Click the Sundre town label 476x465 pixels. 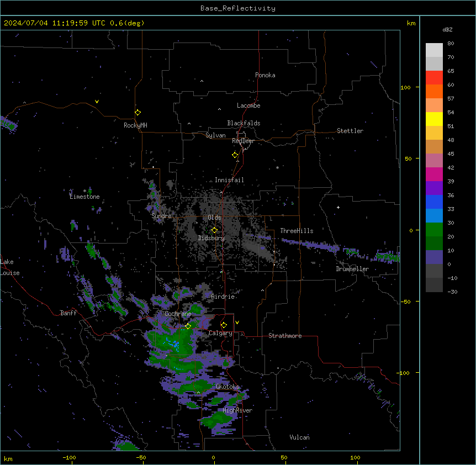tap(161, 216)
